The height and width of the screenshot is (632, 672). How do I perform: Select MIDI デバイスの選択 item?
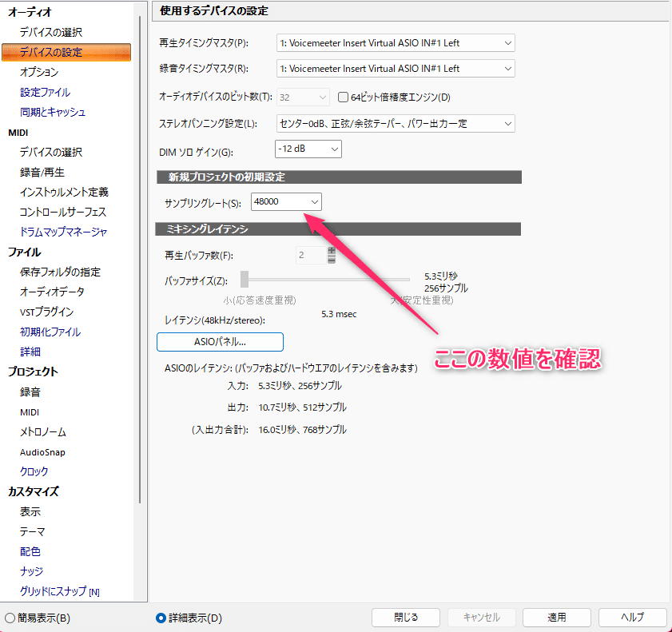51,152
